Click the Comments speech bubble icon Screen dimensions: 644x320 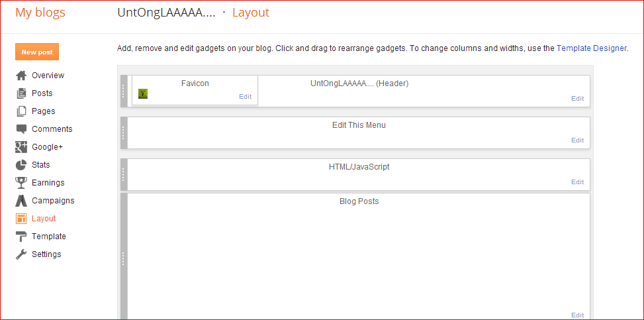coord(21,129)
